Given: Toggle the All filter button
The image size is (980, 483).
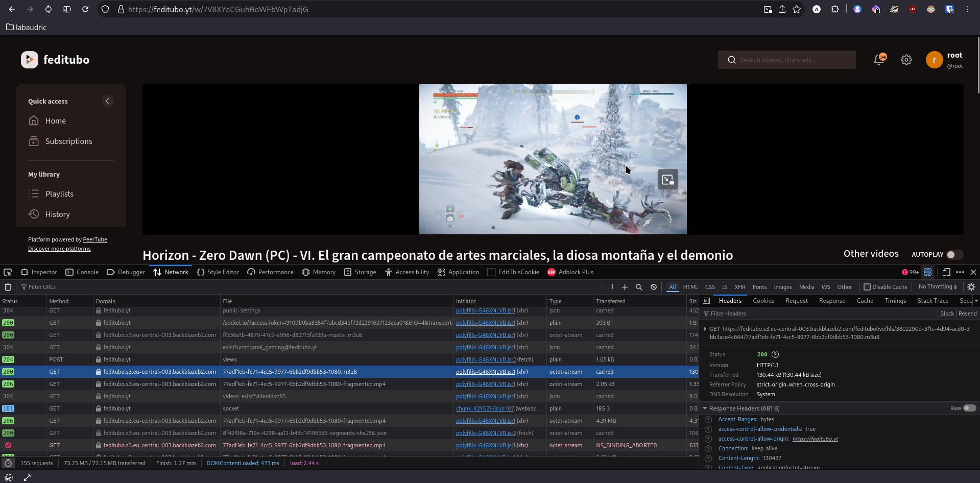Looking at the screenshot, I should (x=673, y=287).
